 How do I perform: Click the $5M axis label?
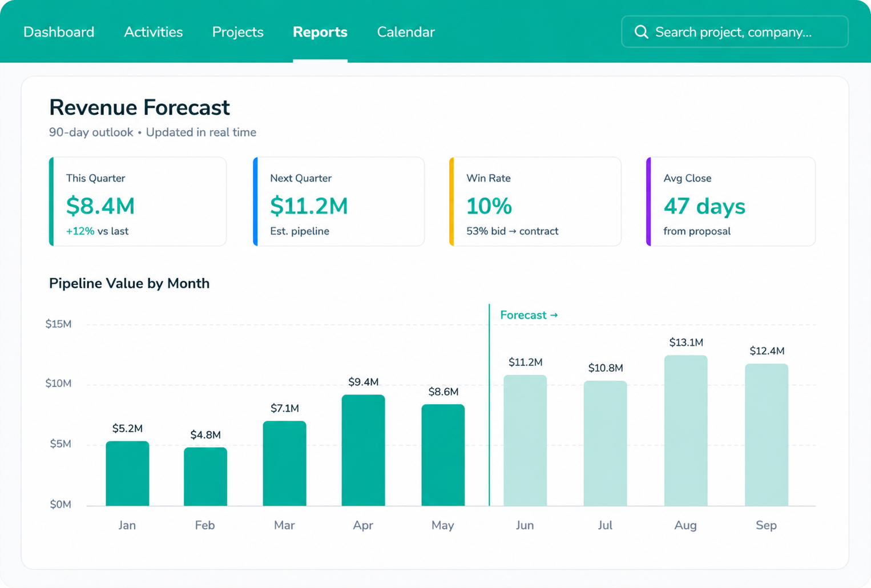pos(61,444)
